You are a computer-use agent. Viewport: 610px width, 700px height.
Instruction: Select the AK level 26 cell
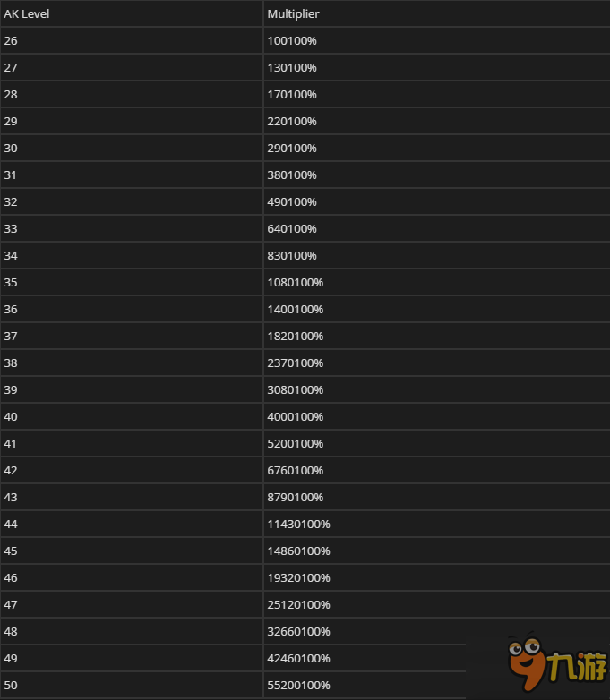132,40
